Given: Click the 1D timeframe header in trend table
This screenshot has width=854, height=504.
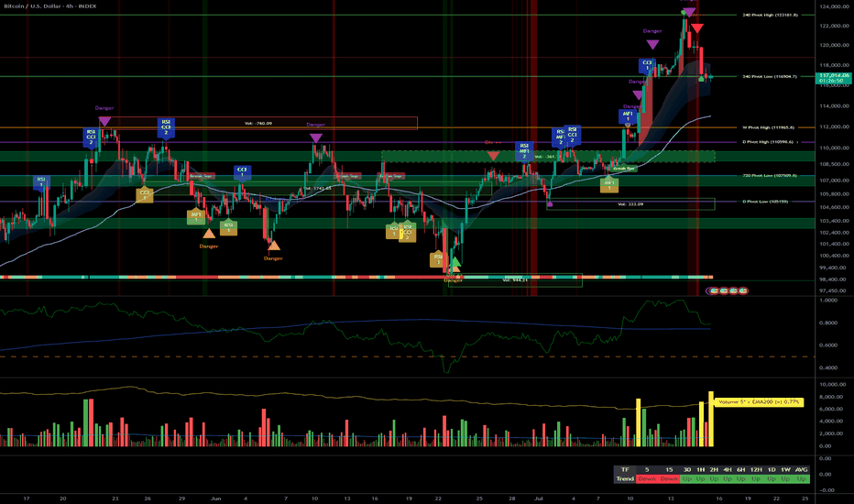Looking at the screenshot, I should [x=772, y=470].
